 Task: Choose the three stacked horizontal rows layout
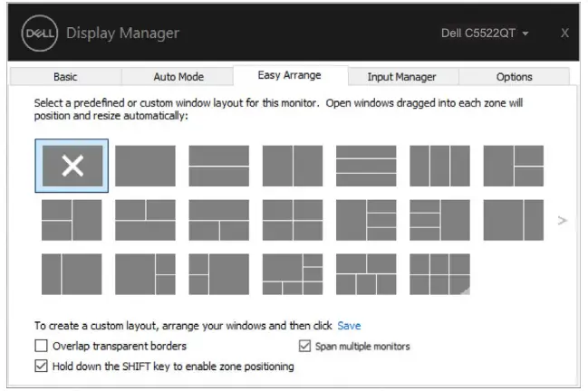[x=366, y=166]
